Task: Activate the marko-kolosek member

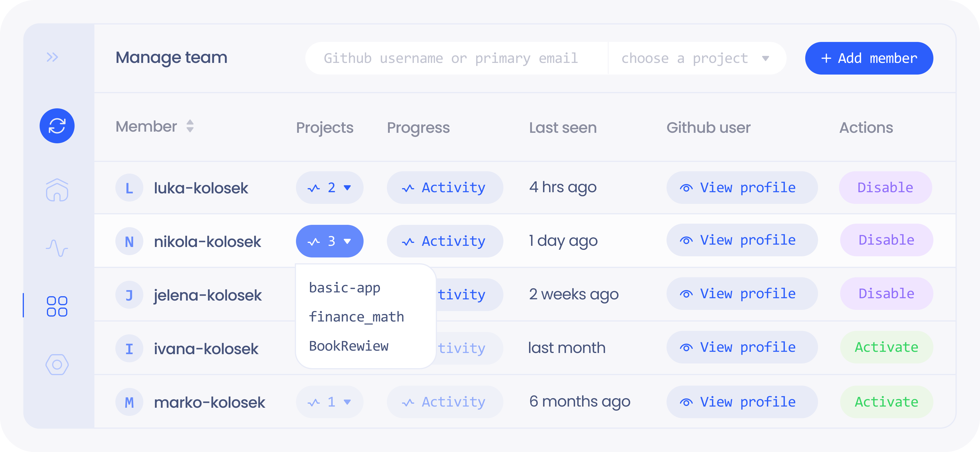Action: click(886, 402)
